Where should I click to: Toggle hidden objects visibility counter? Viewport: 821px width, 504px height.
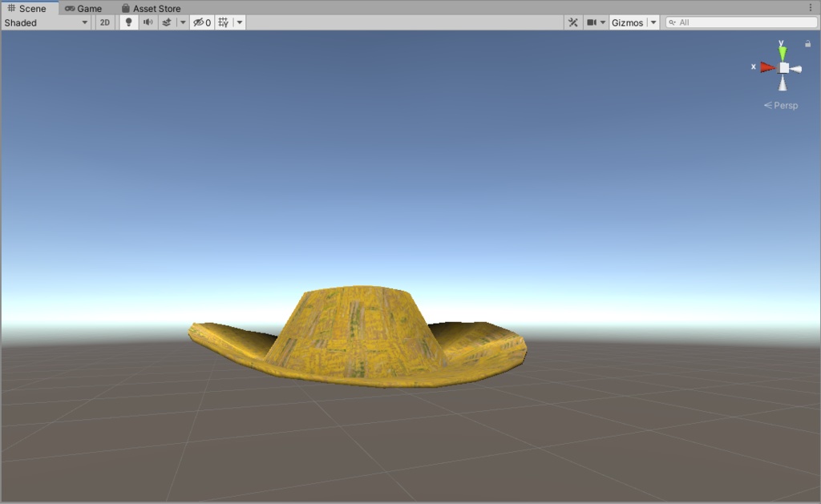tap(201, 22)
